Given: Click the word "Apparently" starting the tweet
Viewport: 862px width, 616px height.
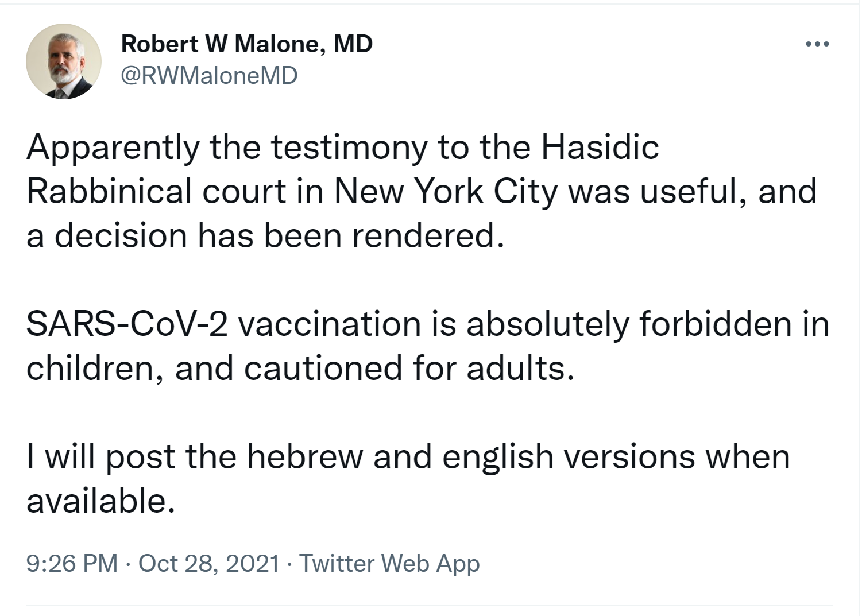Looking at the screenshot, I should click(x=113, y=148).
